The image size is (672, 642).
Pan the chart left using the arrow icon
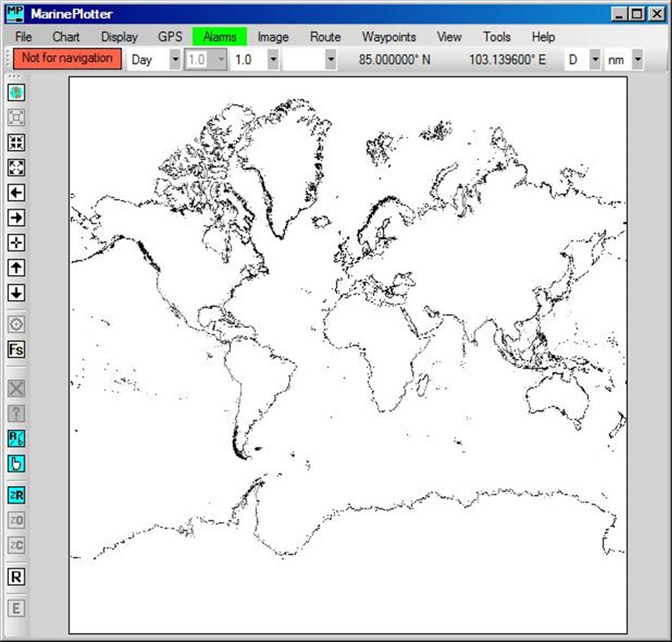click(15, 193)
